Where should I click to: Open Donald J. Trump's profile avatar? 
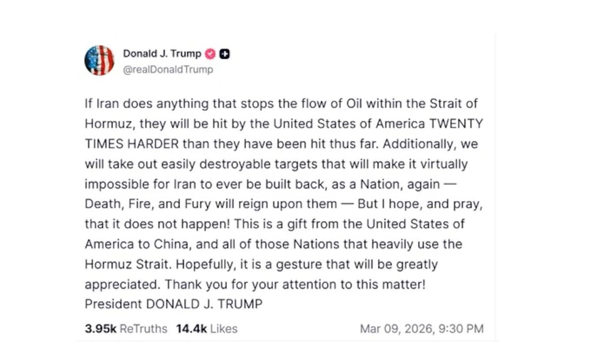click(99, 61)
